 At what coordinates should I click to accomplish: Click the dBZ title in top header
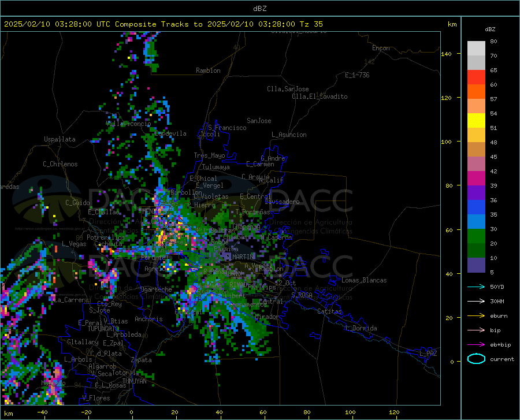(259, 9)
